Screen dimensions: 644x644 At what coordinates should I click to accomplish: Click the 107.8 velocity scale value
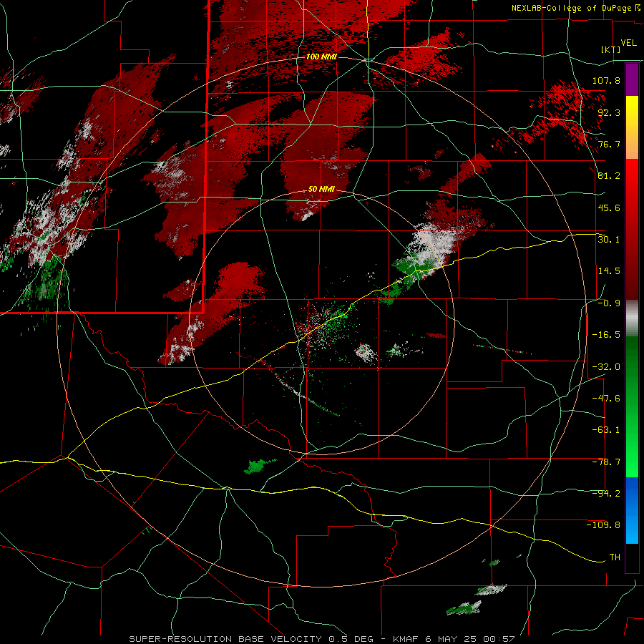point(606,80)
